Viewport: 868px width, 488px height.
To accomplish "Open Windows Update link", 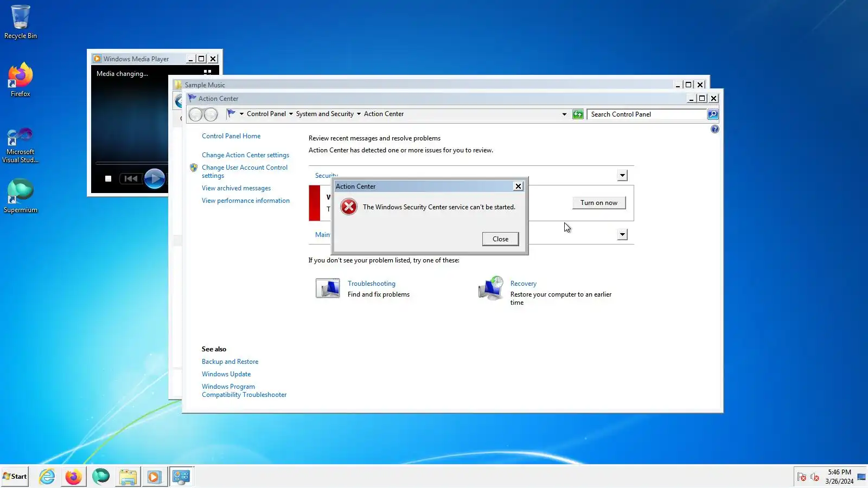I will tap(226, 374).
